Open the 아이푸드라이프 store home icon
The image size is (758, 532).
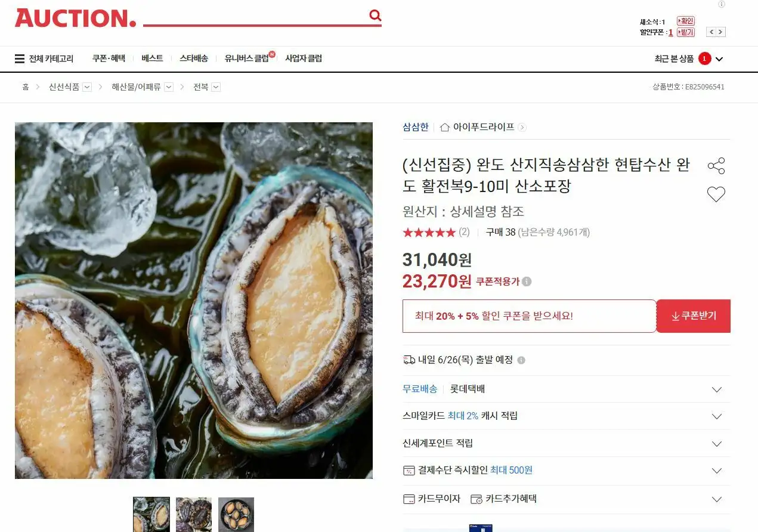(x=444, y=127)
